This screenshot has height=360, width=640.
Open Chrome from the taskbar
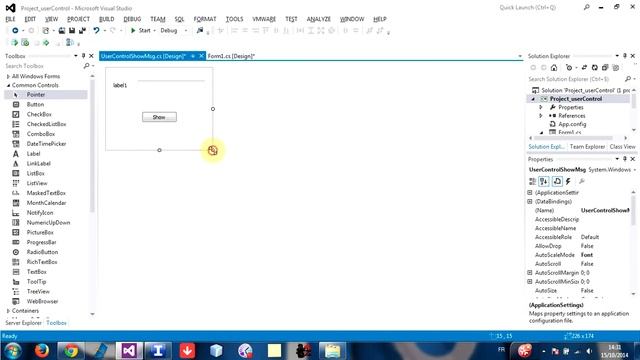pos(71,351)
